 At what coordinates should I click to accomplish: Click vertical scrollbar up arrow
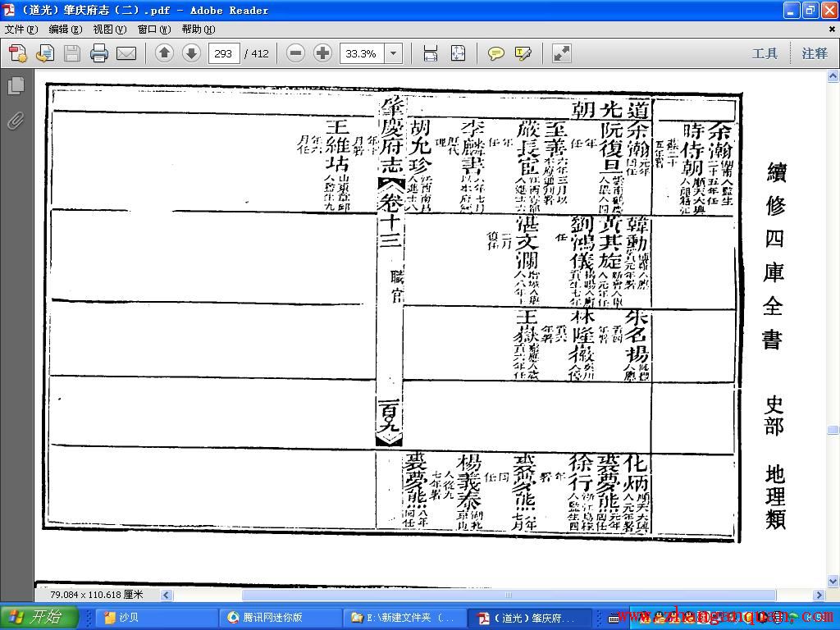(x=833, y=76)
